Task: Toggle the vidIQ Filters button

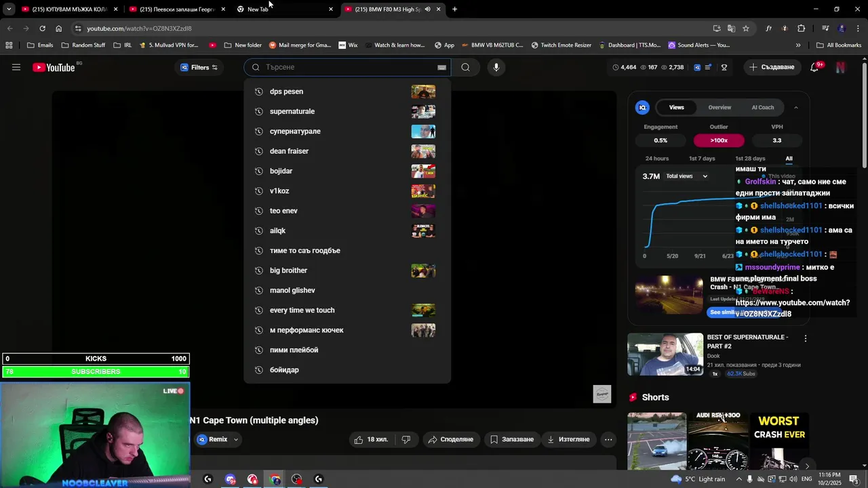Action: 199,67
